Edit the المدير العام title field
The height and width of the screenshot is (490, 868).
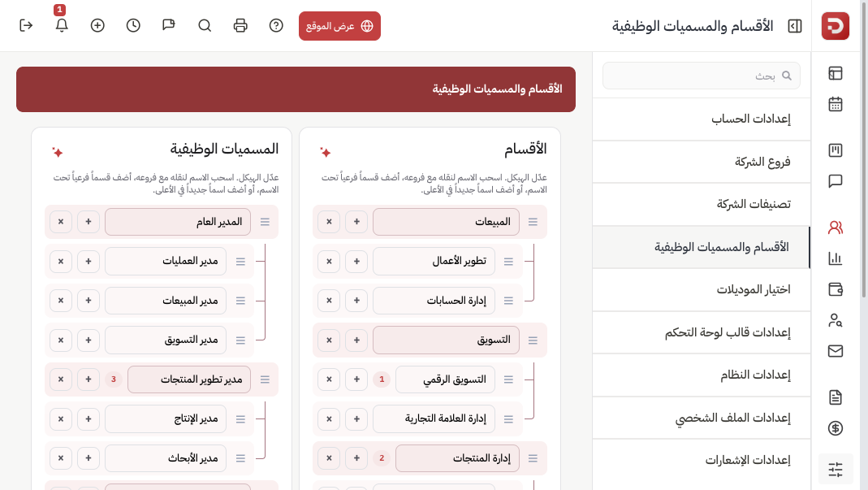tap(178, 222)
